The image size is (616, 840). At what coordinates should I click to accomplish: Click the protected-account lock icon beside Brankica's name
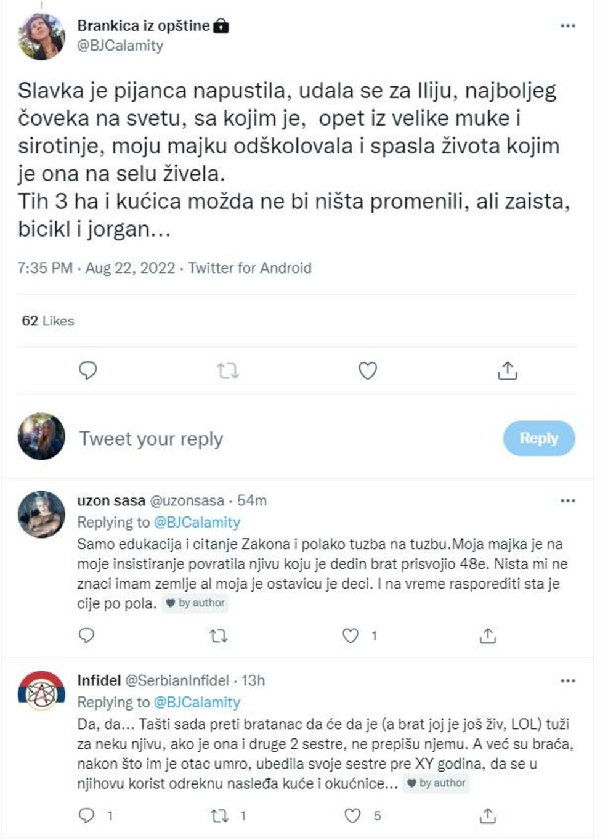click(x=220, y=26)
